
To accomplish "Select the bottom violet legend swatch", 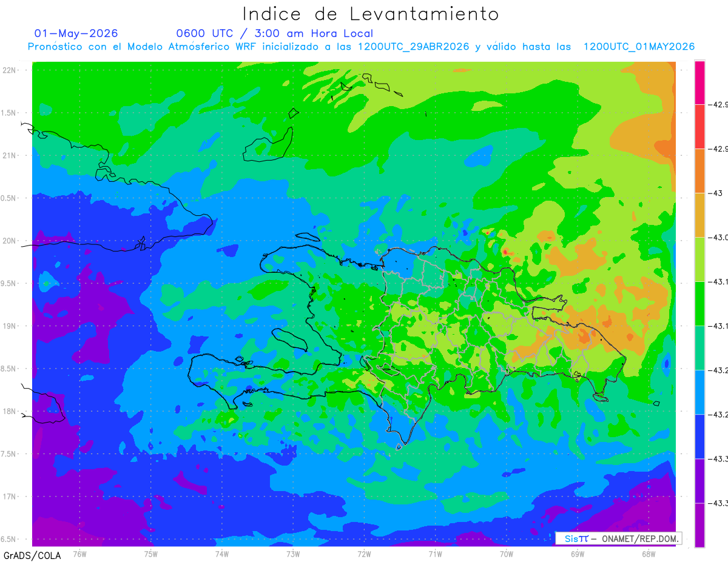I will point(699,525).
